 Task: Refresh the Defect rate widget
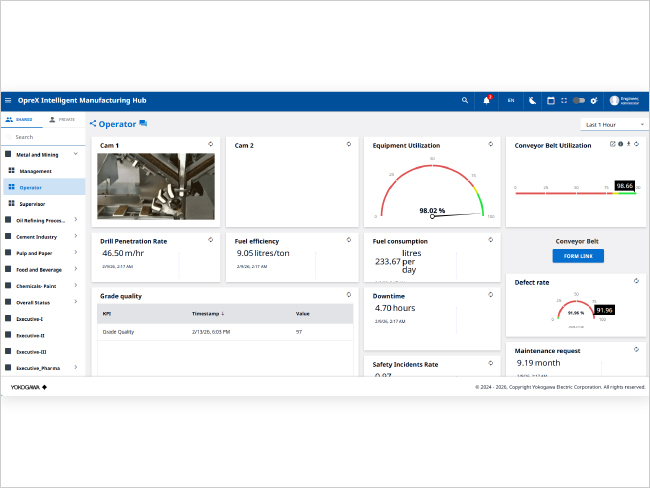tap(636, 281)
